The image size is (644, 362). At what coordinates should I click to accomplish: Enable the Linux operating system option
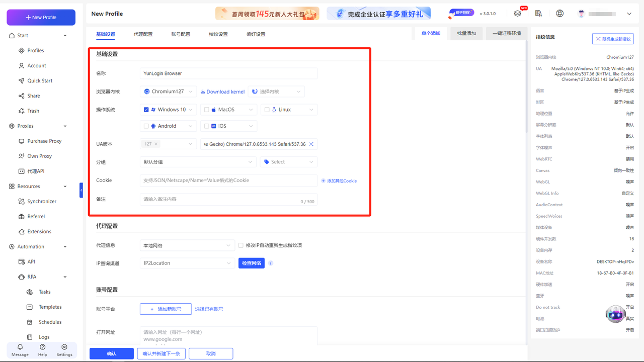[x=268, y=109]
